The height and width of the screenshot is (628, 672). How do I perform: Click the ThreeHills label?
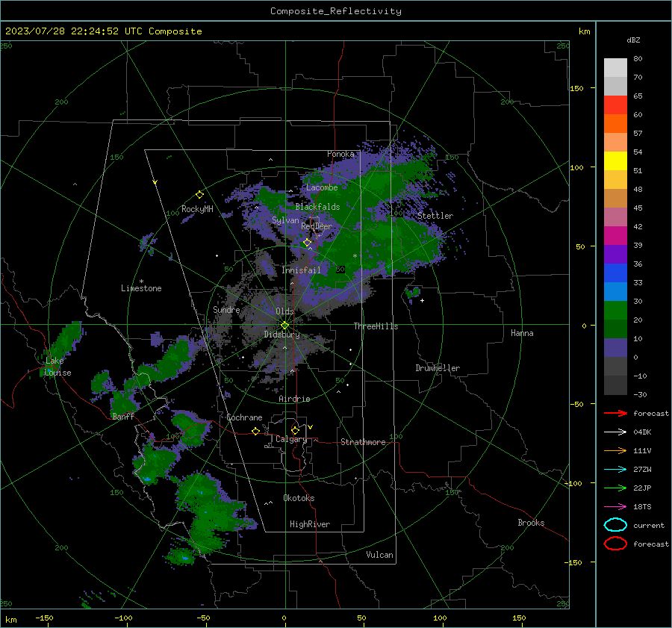376,326
